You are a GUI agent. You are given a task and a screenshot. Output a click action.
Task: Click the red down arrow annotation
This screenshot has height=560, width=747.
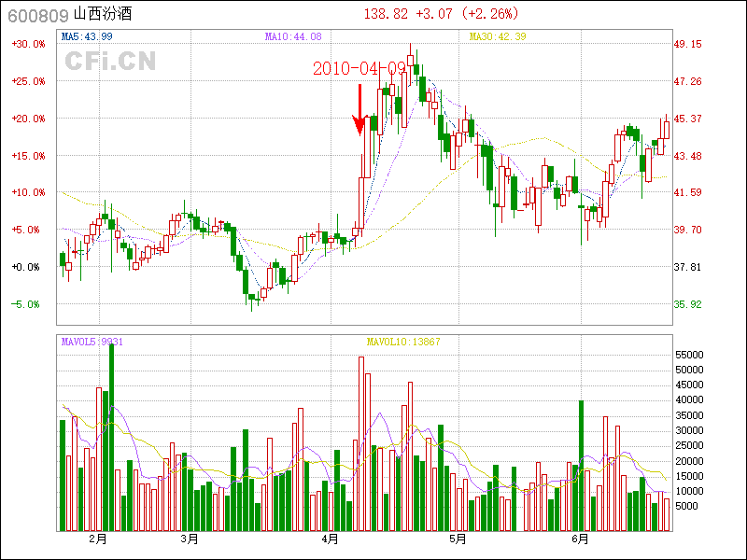[359, 110]
